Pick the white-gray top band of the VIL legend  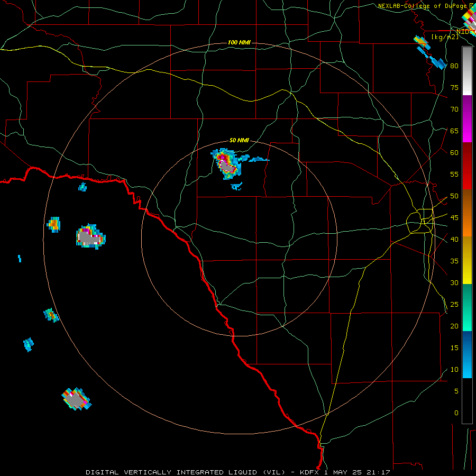coord(467,71)
